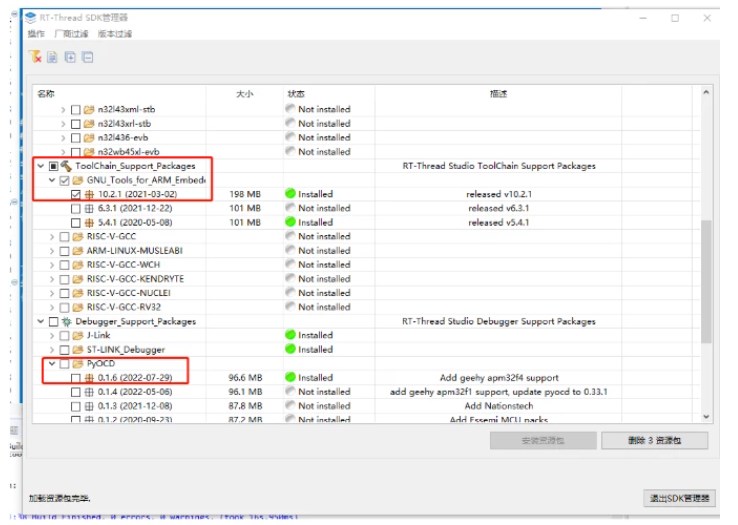
Task: Expand the ST-LINK_Debugger tree node
Action: (x=52, y=350)
